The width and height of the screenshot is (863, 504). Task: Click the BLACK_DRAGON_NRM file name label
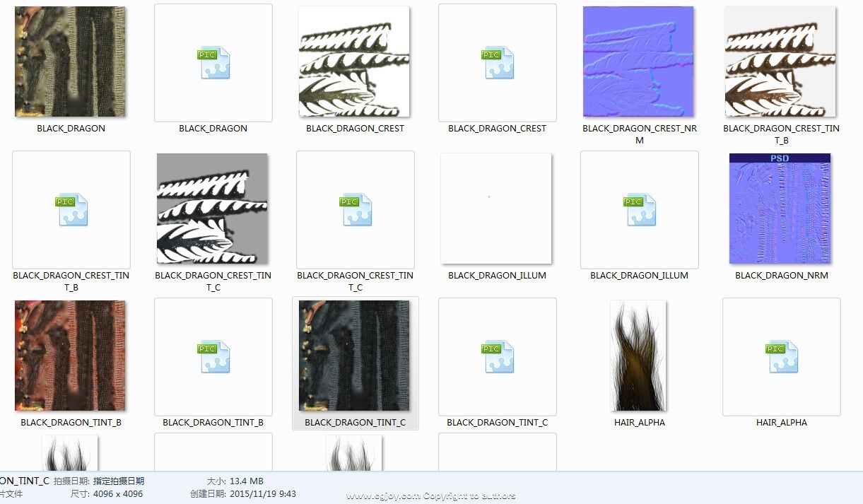pos(781,276)
